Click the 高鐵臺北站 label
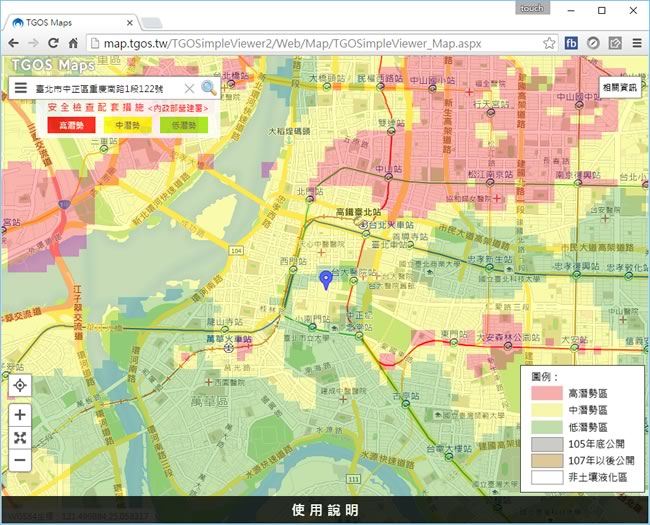 pos(358,212)
